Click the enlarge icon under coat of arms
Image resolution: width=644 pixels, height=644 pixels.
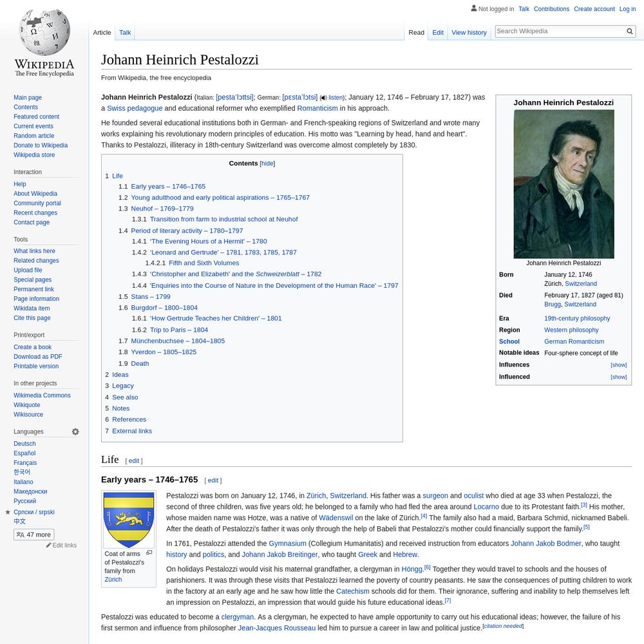pyautogui.click(x=149, y=553)
